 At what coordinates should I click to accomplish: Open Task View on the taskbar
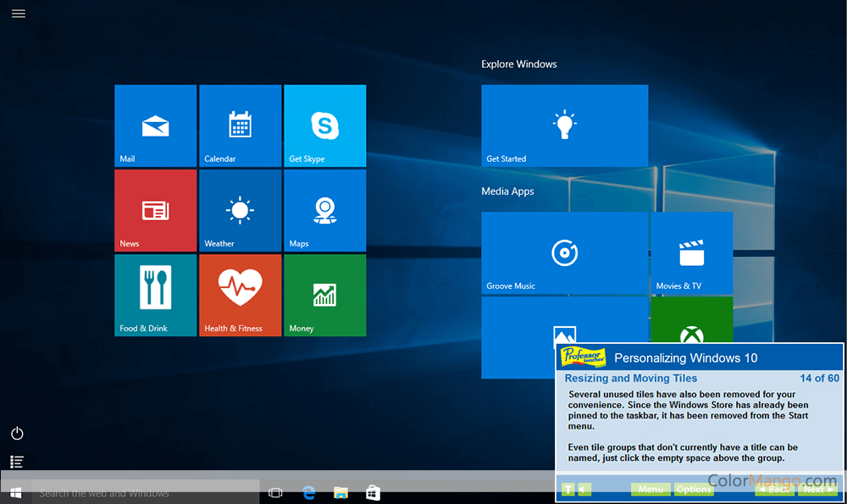275,493
